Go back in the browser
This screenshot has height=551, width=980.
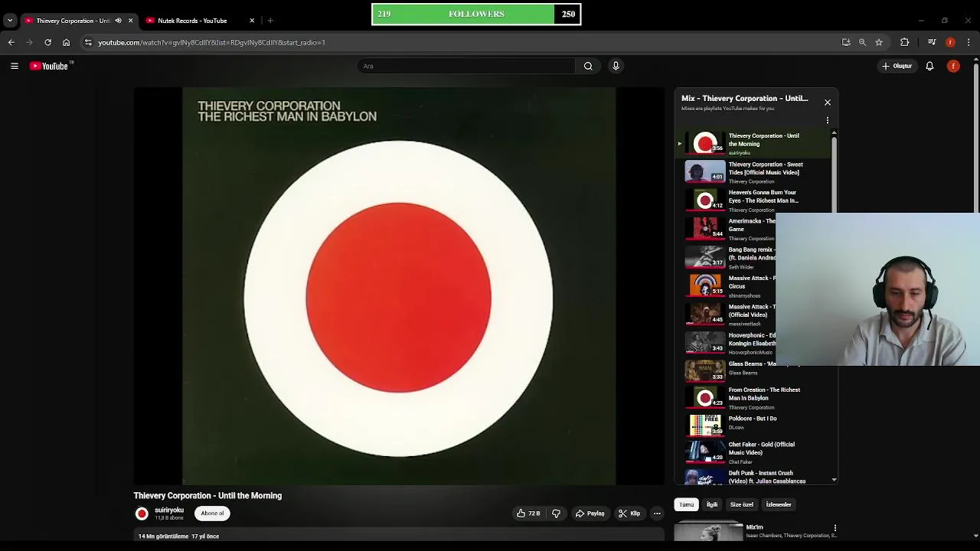click(11, 42)
